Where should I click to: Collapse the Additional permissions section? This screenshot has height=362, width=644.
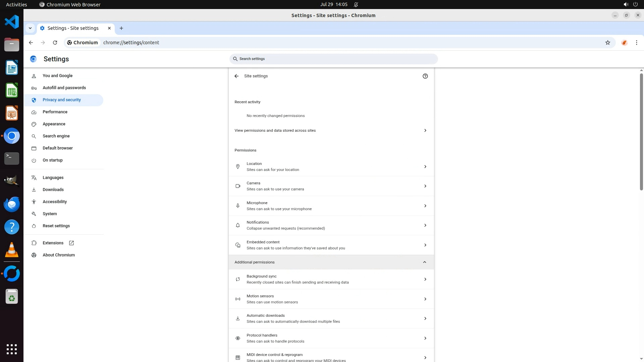(424, 262)
